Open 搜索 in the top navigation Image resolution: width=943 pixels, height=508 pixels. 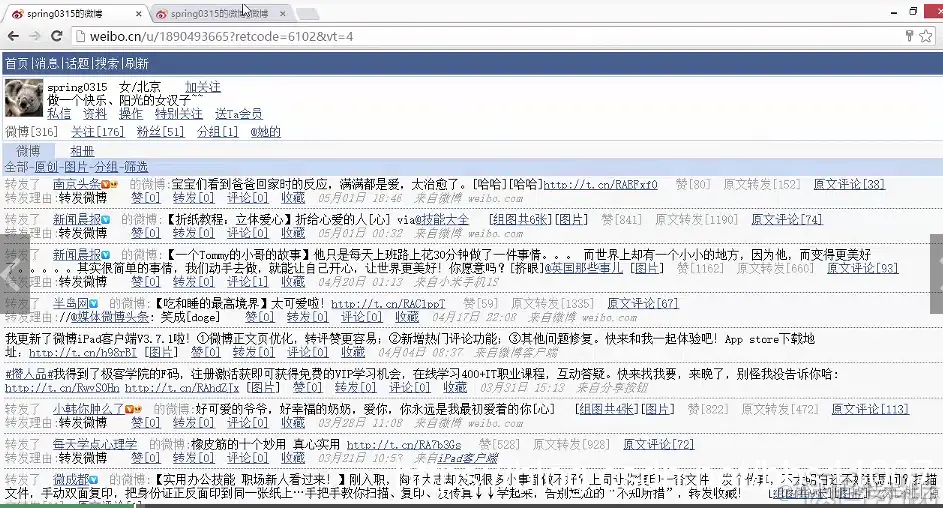pyautogui.click(x=107, y=63)
